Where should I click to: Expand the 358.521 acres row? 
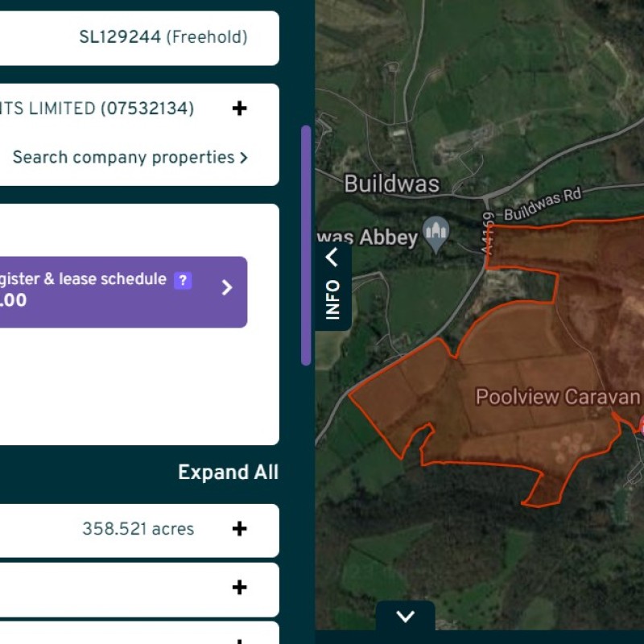[x=239, y=529]
